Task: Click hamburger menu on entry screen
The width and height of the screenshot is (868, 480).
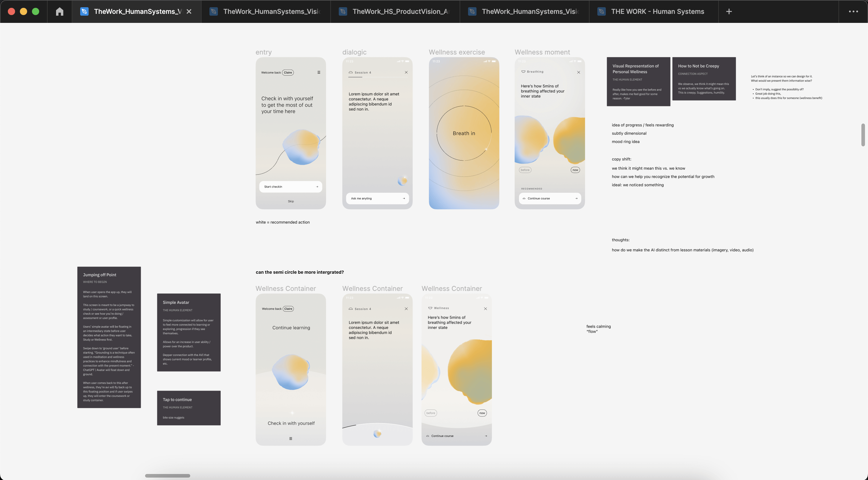Action: click(319, 72)
